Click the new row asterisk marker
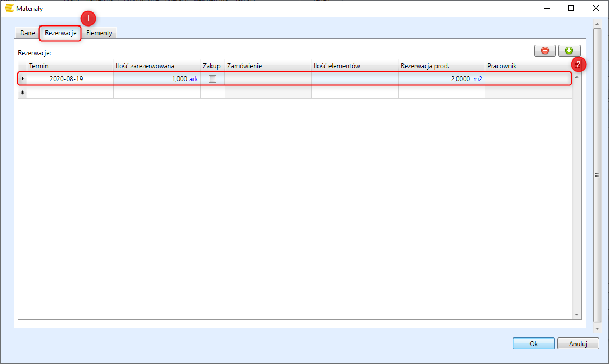Screen dimensions: 609x364 click(x=22, y=93)
